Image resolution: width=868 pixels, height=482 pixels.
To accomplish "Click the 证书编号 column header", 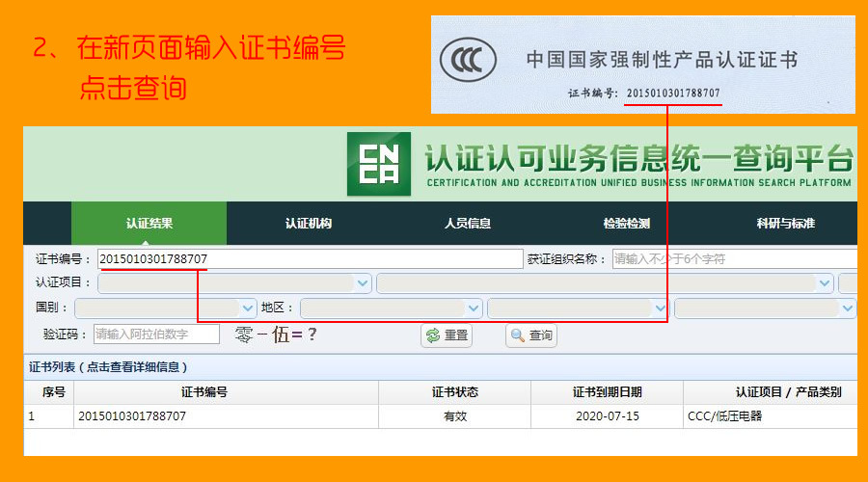I will [x=226, y=392].
